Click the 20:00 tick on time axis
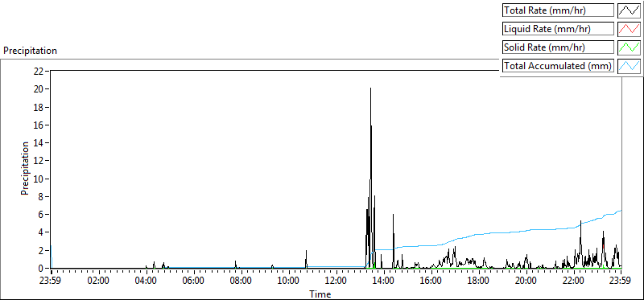The width and height of the screenshot is (644, 300). (526, 282)
